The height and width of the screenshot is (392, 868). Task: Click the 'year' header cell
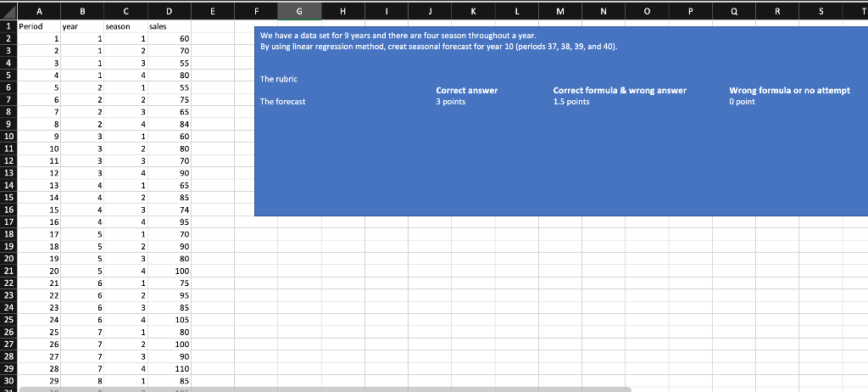(82, 26)
